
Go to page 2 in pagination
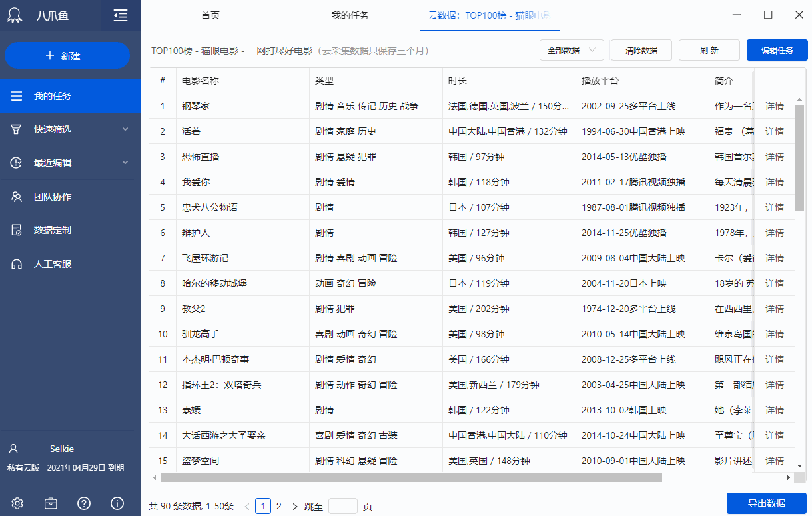coord(279,506)
